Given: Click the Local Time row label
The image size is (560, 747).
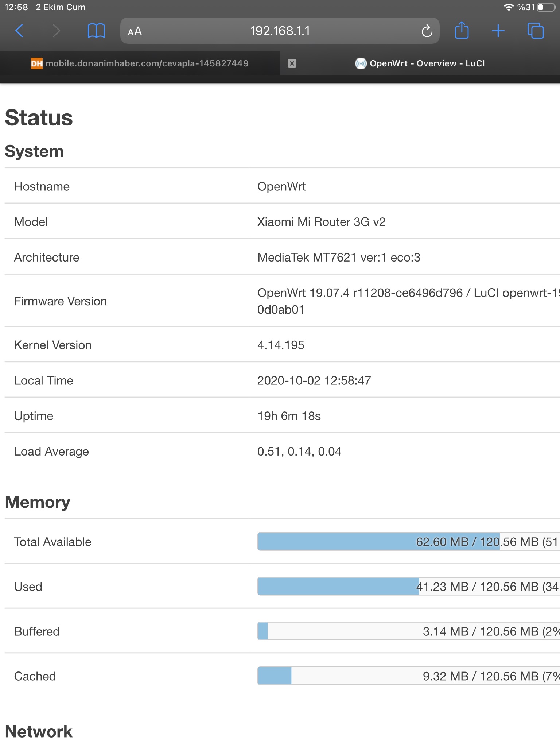Looking at the screenshot, I should (44, 380).
